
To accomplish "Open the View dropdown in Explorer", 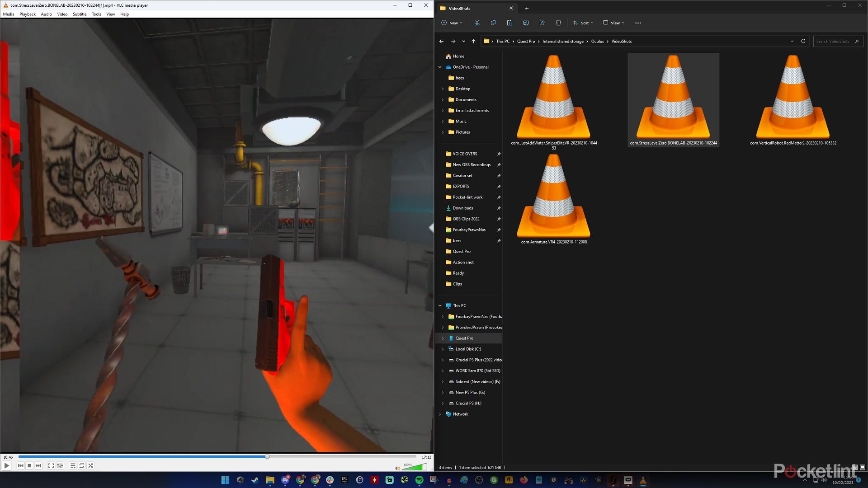I will (x=613, y=23).
